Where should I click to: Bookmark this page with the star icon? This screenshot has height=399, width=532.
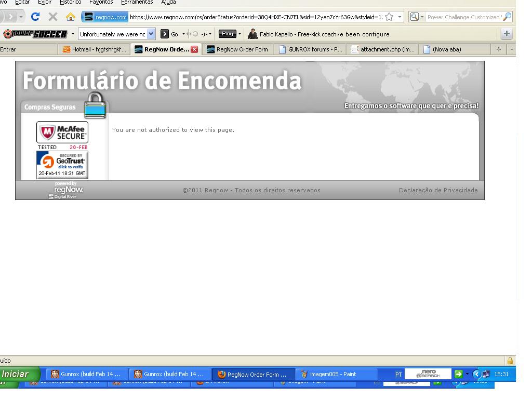point(389,17)
